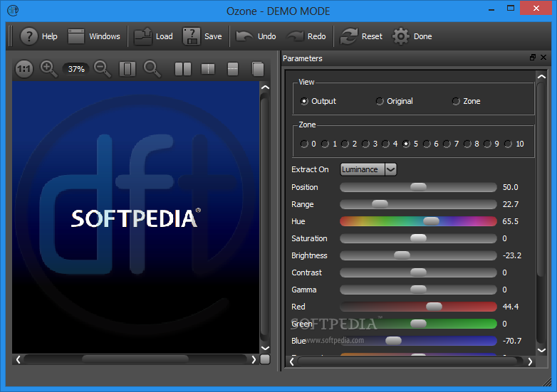Redo the last change
This screenshot has width=557, height=392.
click(x=306, y=36)
